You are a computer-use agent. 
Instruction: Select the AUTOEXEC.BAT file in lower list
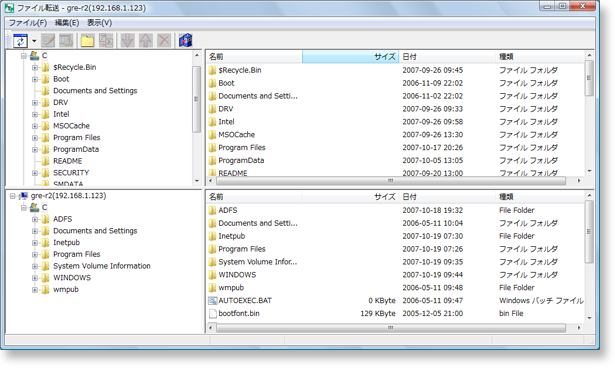click(x=245, y=301)
